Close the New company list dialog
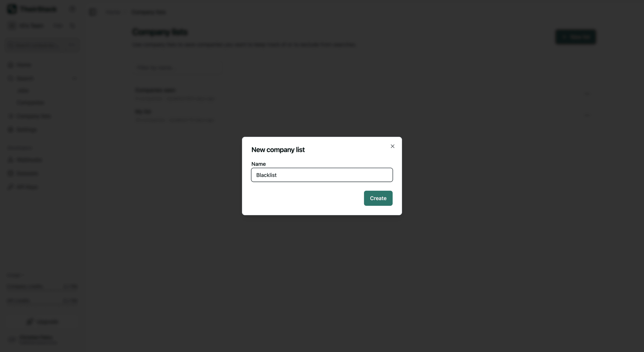Viewport: 644px width, 352px height. pos(392,146)
